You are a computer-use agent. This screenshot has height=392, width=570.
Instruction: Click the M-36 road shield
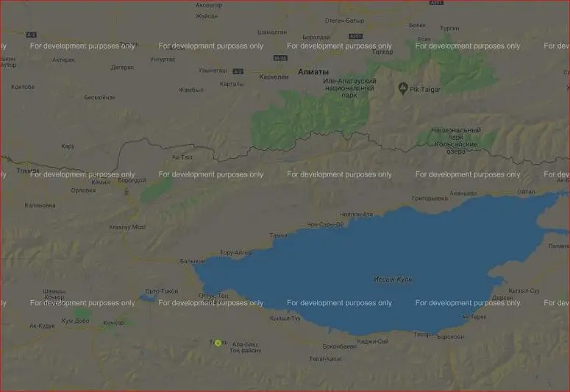(x=280, y=58)
